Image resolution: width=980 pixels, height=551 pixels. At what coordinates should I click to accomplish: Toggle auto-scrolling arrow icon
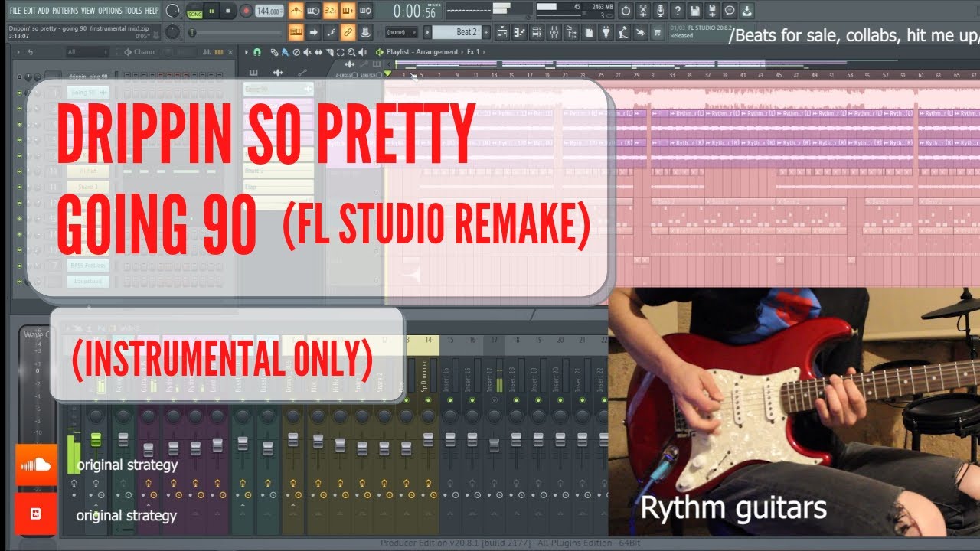(313, 32)
